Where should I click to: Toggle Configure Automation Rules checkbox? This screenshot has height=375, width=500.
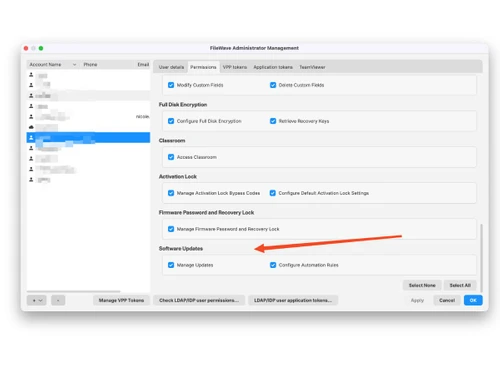pyautogui.click(x=273, y=265)
